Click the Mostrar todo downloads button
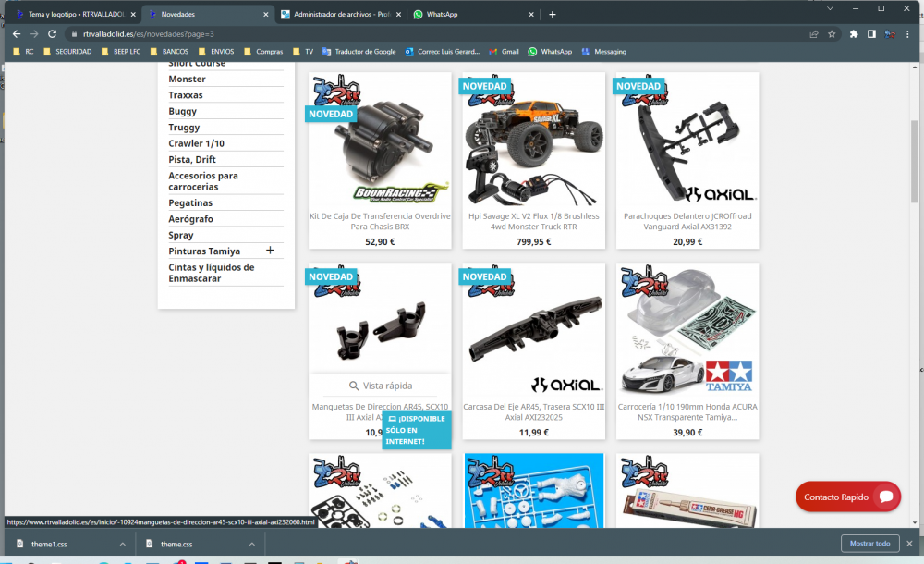This screenshot has height=564, width=924. [869, 544]
